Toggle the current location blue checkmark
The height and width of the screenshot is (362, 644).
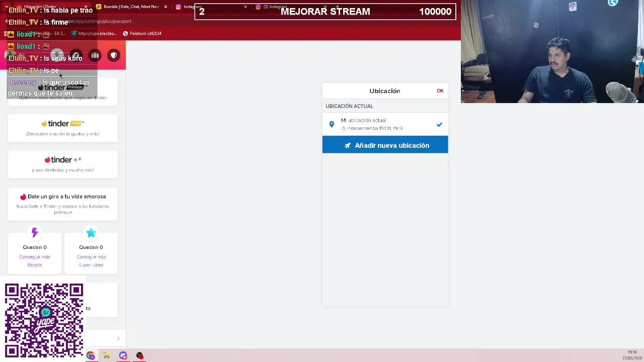[x=439, y=125]
